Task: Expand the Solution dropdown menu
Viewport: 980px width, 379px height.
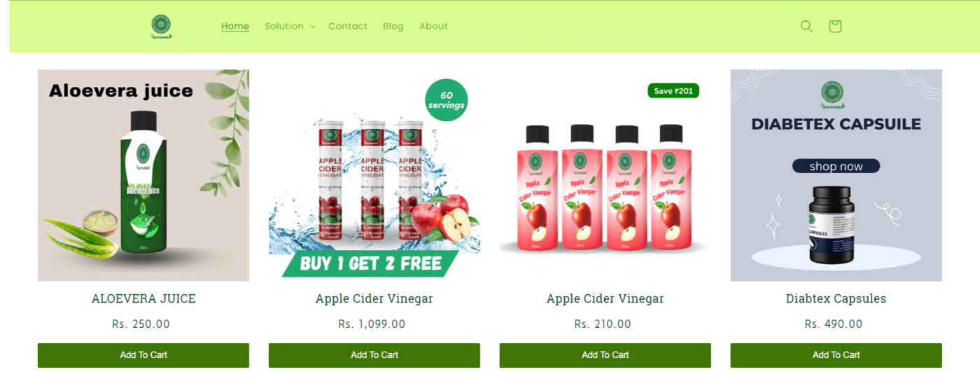Action: pyautogui.click(x=289, y=27)
